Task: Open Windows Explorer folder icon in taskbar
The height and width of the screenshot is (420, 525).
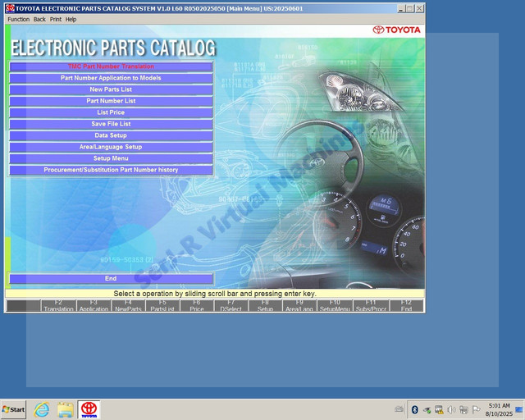Action: point(66,409)
